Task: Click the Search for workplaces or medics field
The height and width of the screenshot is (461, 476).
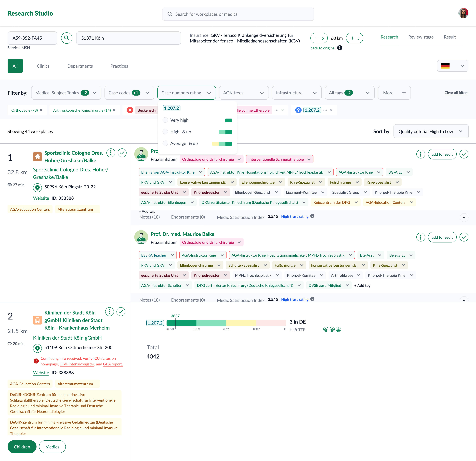Action: click(x=238, y=14)
